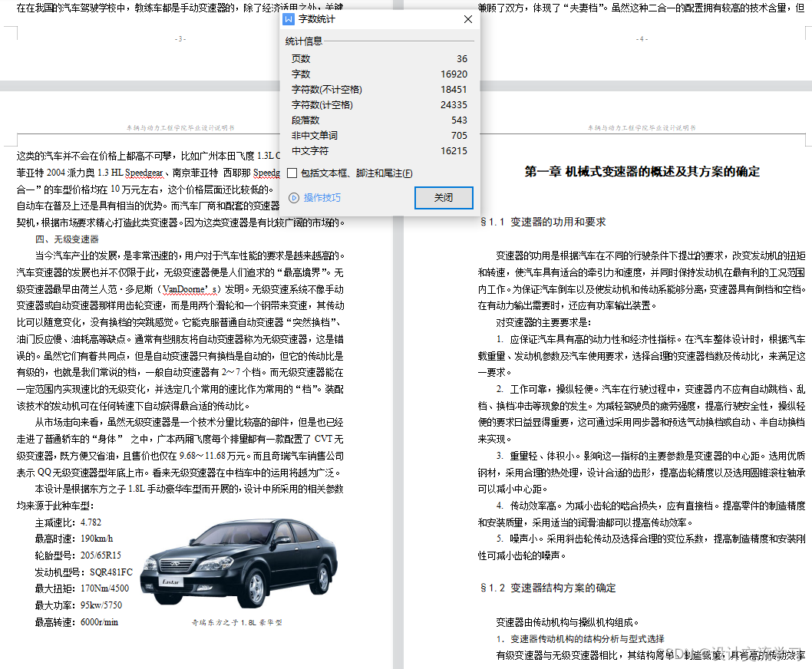Click the misspelled word VanDoorne's
This screenshot has width=812, height=669.
click(191, 289)
